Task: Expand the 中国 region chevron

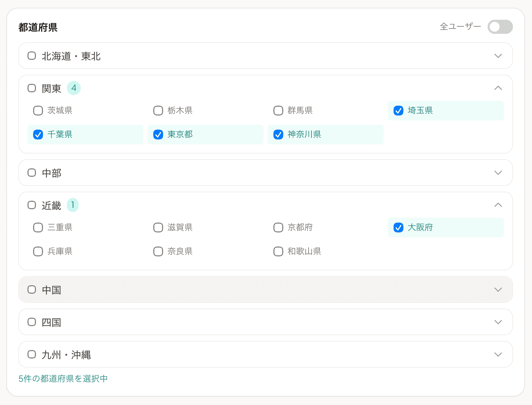Action: tap(498, 290)
